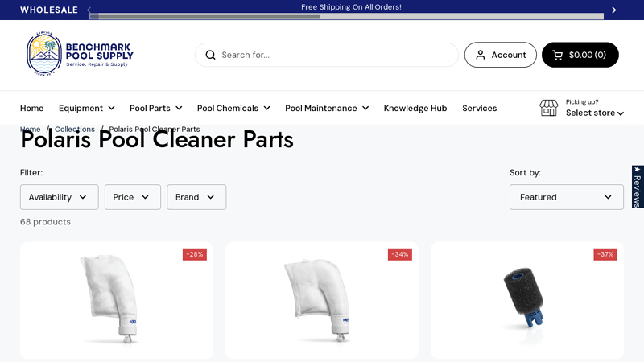The height and width of the screenshot is (362, 644).
Task: Click the -34% discount badge
Action: pyautogui.click(x=400, y=254)
